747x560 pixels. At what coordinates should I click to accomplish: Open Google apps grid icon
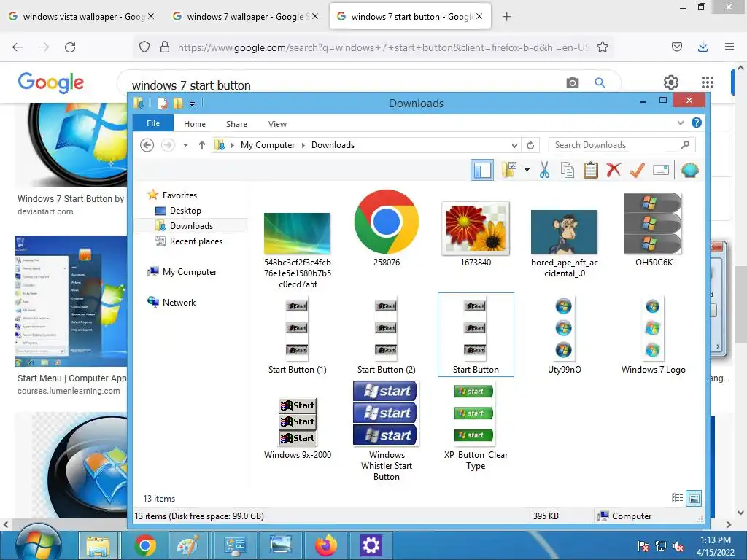pyautogui.click(x=708, y=82)
